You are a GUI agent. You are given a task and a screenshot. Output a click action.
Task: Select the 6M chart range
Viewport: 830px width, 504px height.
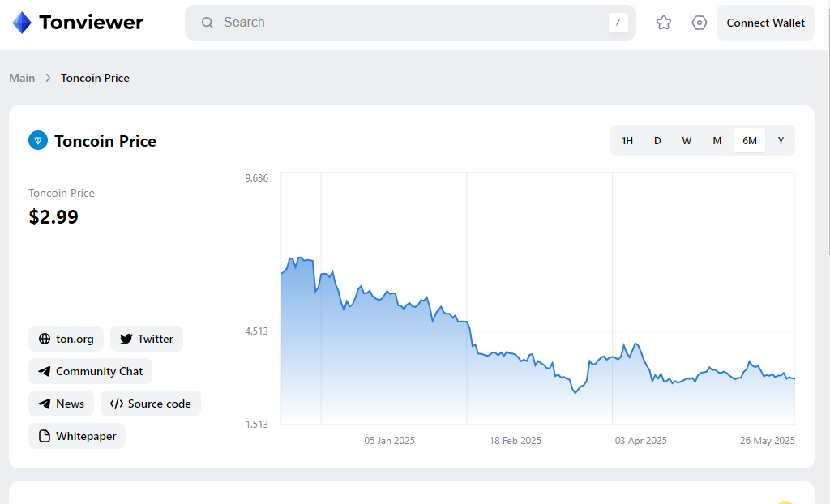coord(750,140)
